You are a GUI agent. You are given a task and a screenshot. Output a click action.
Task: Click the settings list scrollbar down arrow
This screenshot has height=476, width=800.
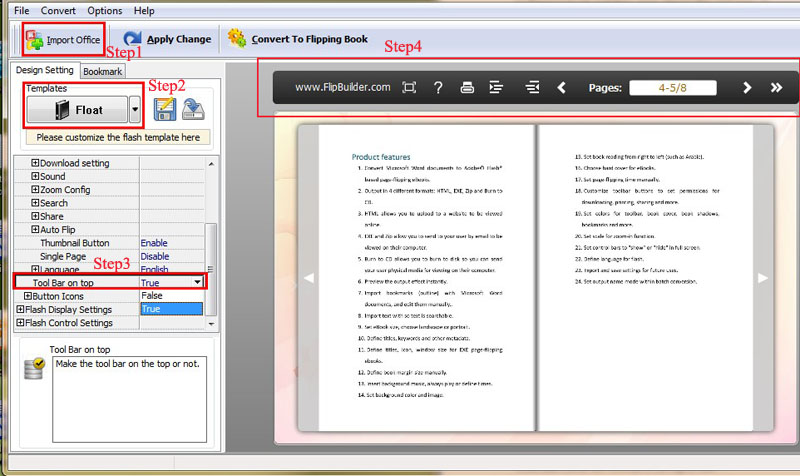pyautogui.click(x=211, y=323)
